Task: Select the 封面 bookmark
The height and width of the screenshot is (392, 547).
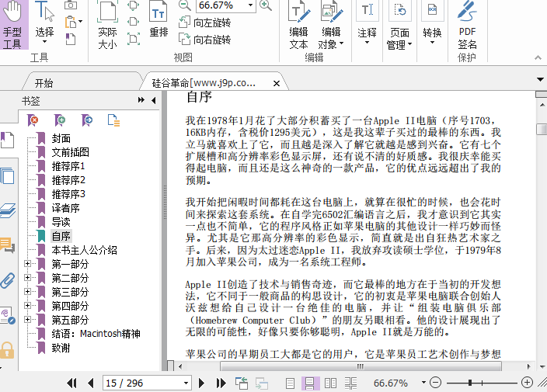Action: click(x=61, y=138)
